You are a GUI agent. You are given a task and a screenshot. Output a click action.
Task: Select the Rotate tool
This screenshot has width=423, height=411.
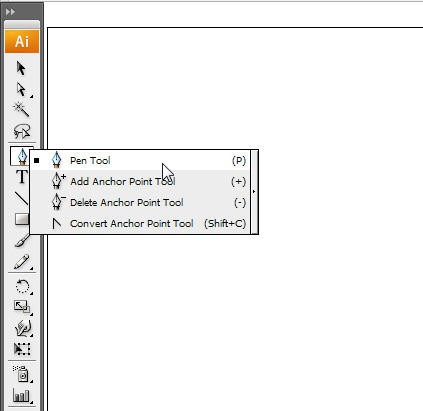tap(22, 286)
